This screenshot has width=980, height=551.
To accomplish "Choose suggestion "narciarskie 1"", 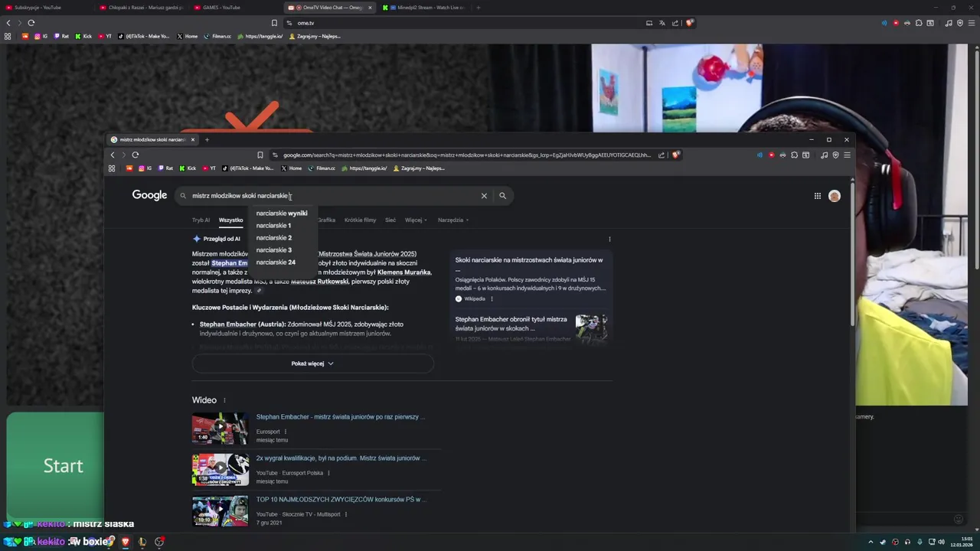I will 282,226.
